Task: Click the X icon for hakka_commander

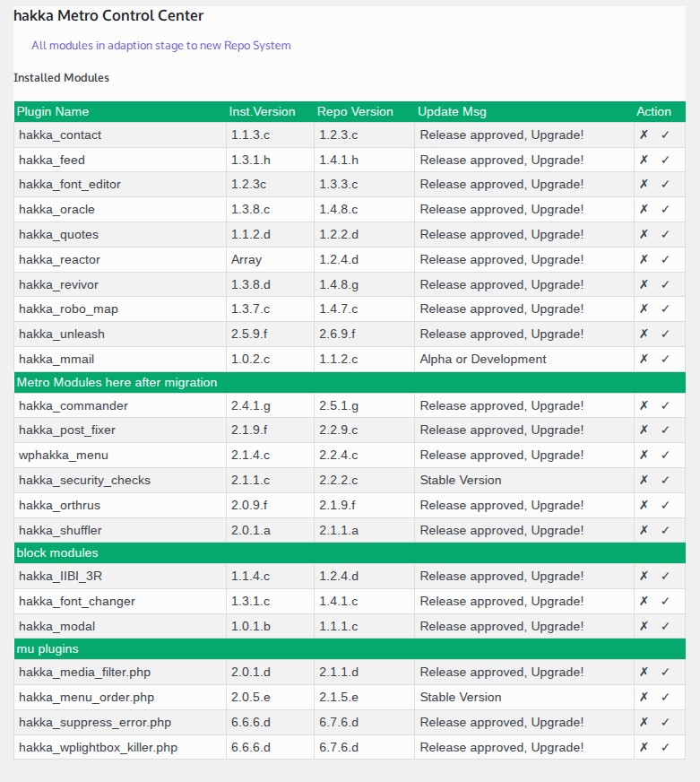Action: point(644,405)
